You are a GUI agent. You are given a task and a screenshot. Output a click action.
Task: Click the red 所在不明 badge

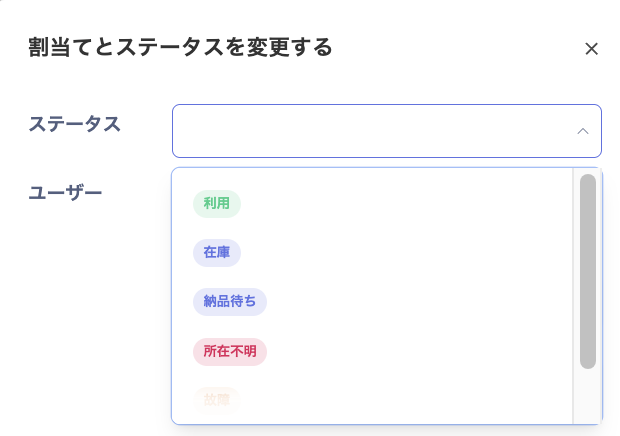(230, 352)
